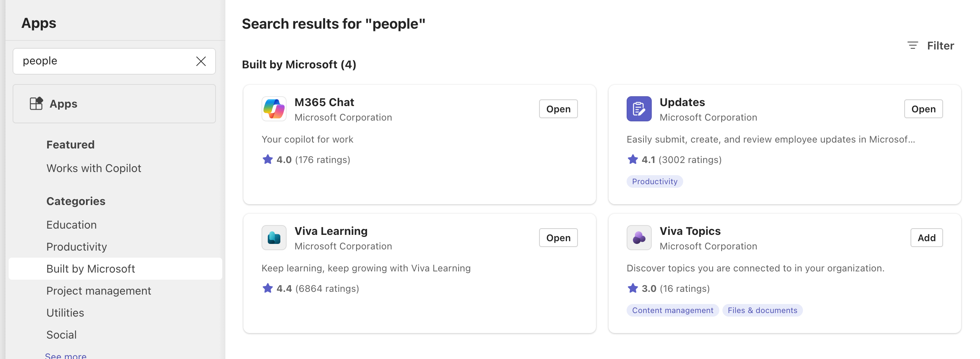Select the Education category

click(71, 225)
